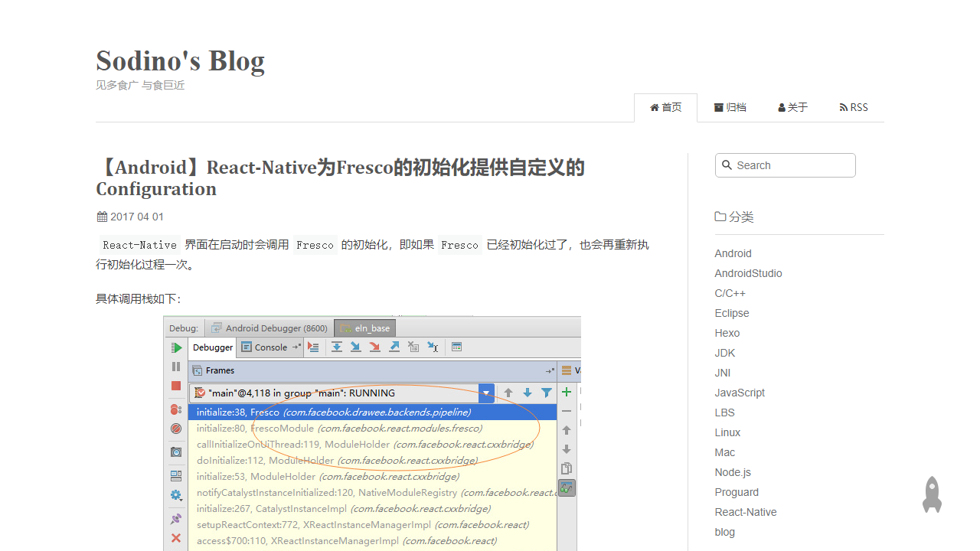Click the View Breakpoints icon in the debugger image

176,409
